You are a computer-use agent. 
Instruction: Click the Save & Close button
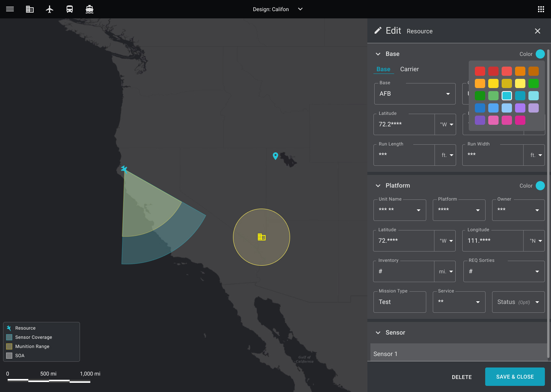tap(515, 377)
